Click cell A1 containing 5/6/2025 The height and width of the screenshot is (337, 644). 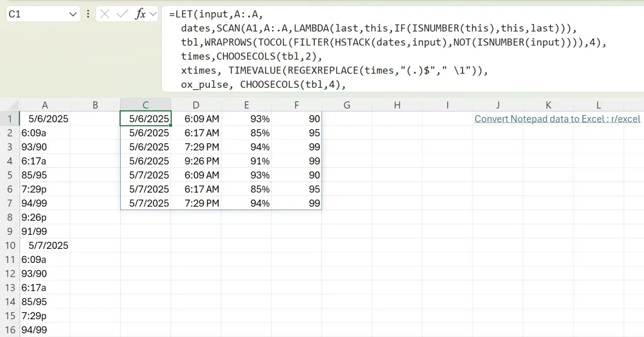pos(45,119)
